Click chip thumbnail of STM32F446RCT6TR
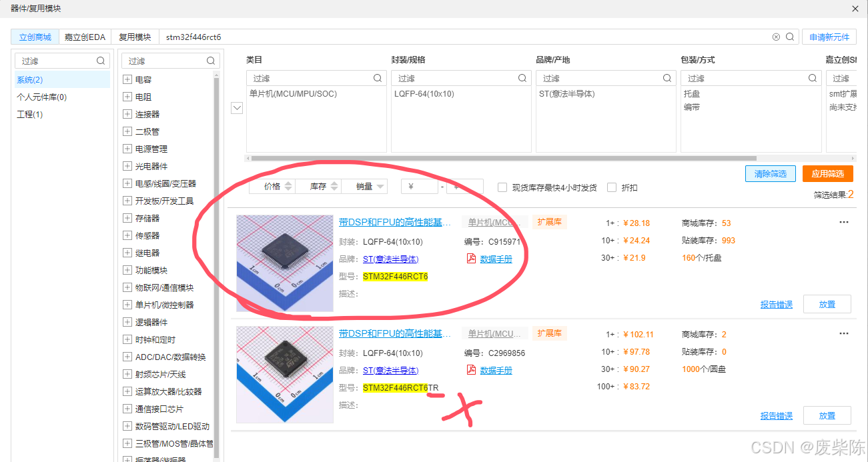 [x=285, y=375]
